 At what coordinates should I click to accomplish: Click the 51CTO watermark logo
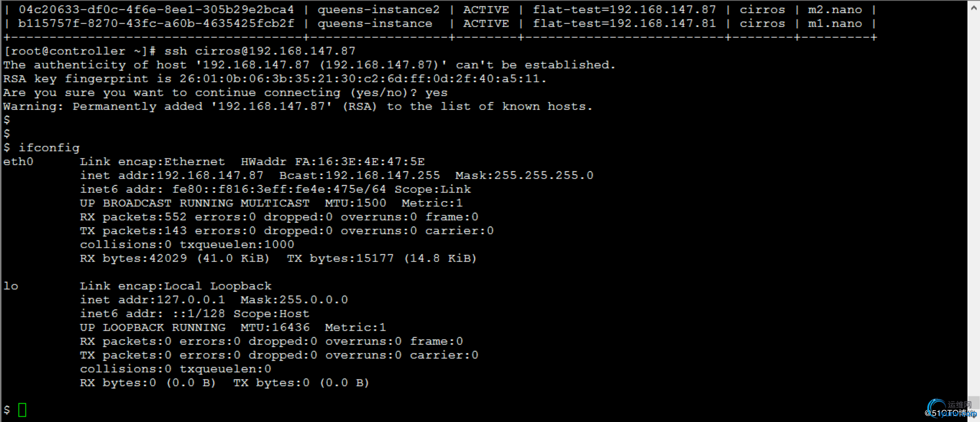click(951, 409)
